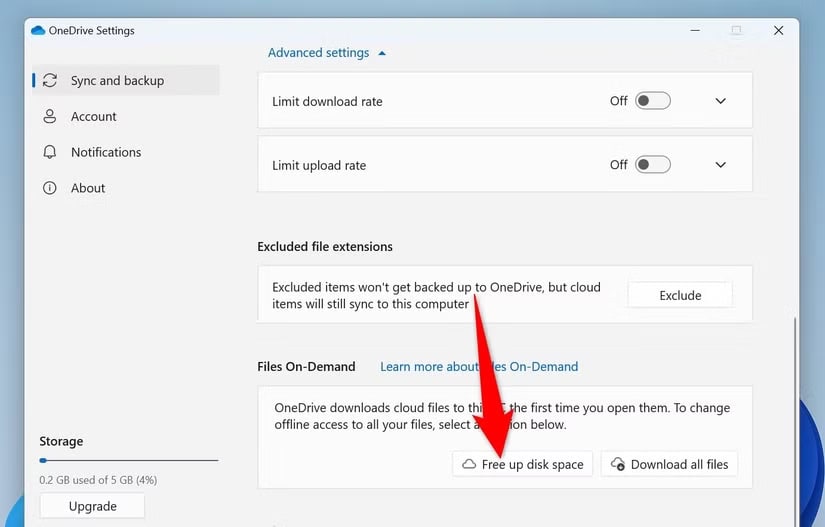The image size is (825, 527).
Task: Turn on the Limit upload rate switch
Action: click(653, 165)
